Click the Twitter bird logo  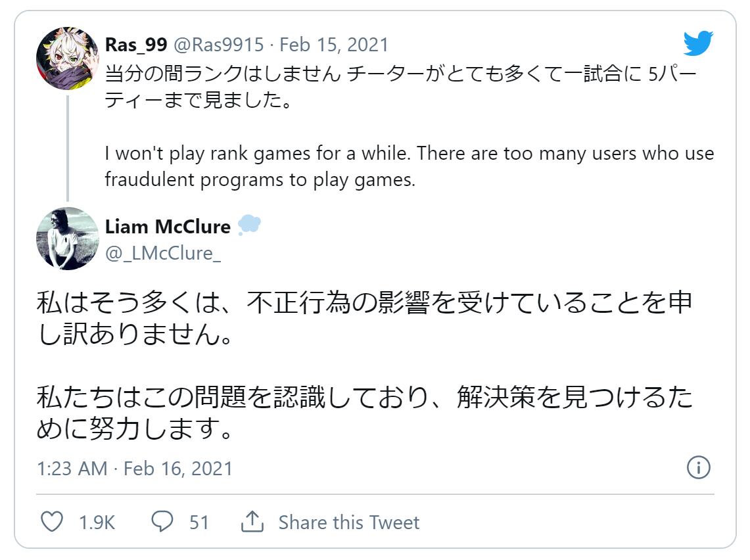698,43
